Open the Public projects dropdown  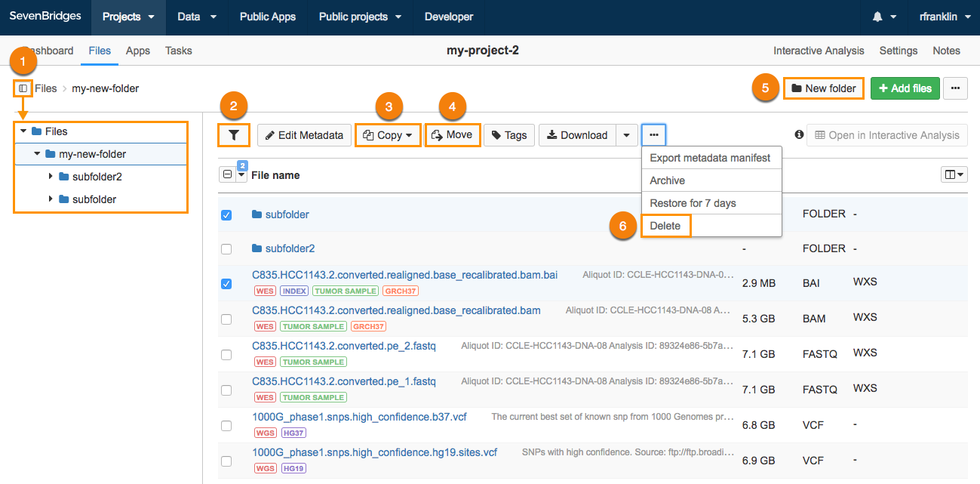360,17
